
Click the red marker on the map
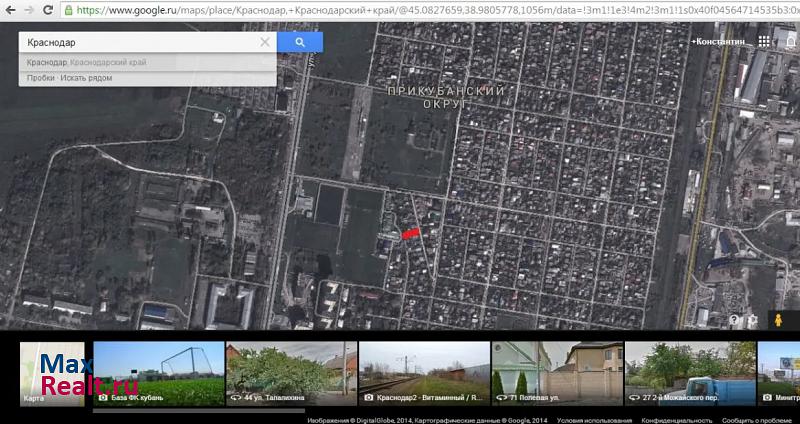pos(411,233)
